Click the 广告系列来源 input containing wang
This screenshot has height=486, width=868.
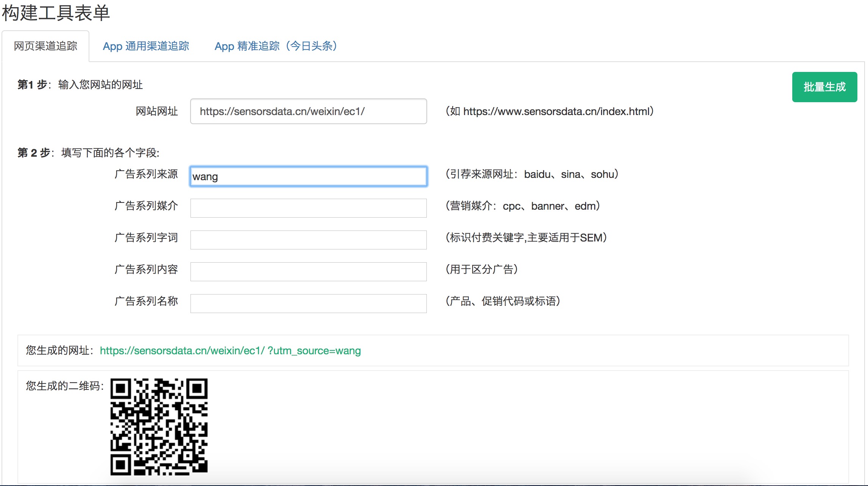(308, 176)
